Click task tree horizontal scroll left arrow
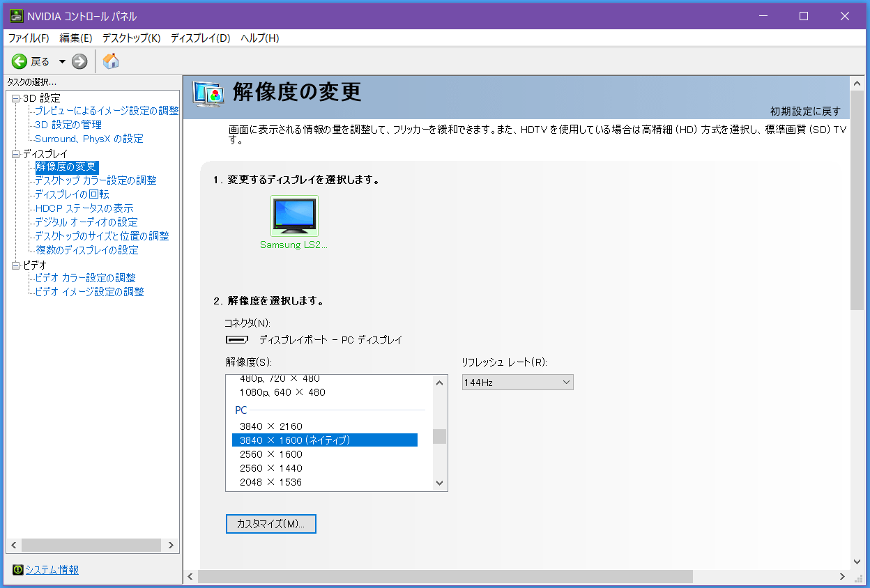This screenshot has width=870, height=588. (13, 546)
